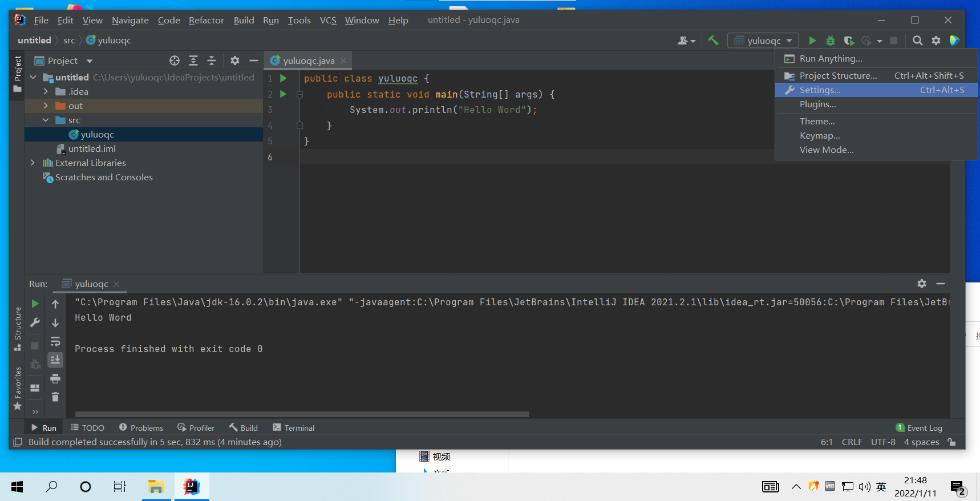Click the wrench icon in Run panel
The width and height of the screenshot is (980, 501).
coord(35,322)
